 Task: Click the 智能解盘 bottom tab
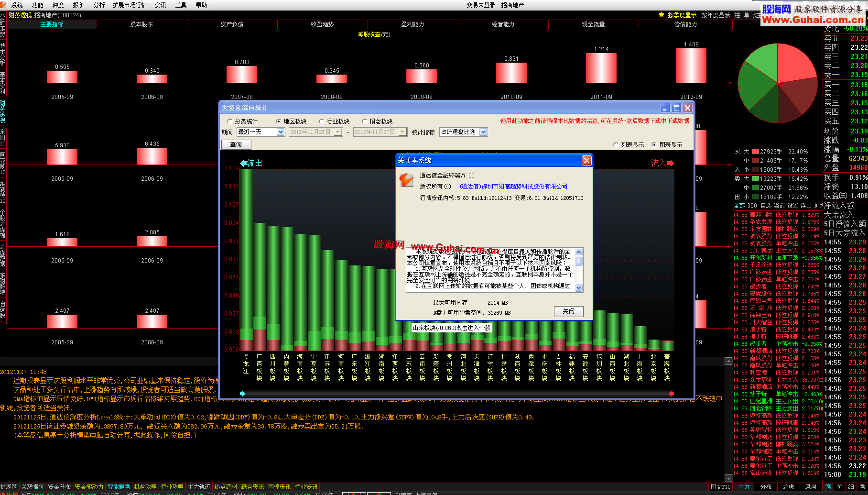[x=119, y=487]
